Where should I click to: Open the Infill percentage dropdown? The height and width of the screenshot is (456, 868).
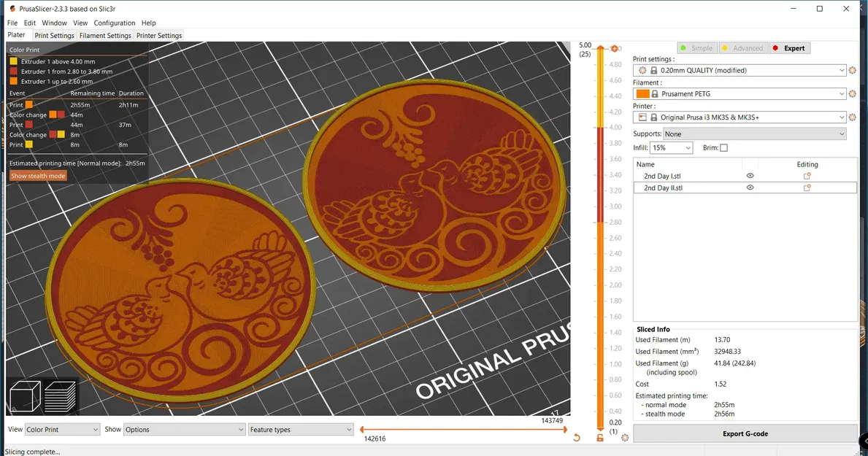(x=671, y=148)
